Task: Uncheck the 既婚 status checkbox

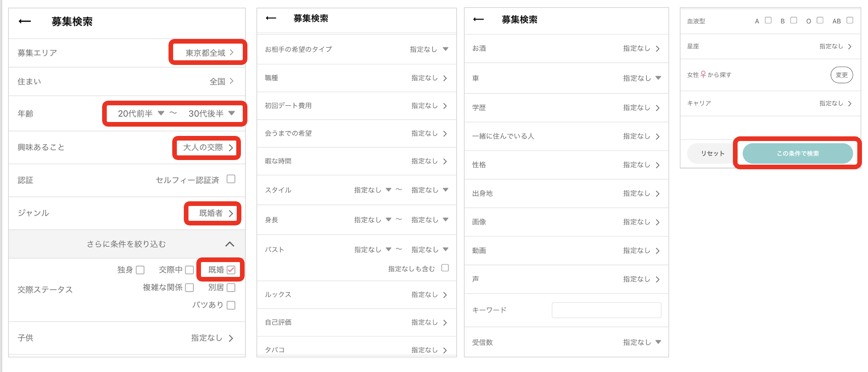Action: pyautogui.click(x=231, y=269)
